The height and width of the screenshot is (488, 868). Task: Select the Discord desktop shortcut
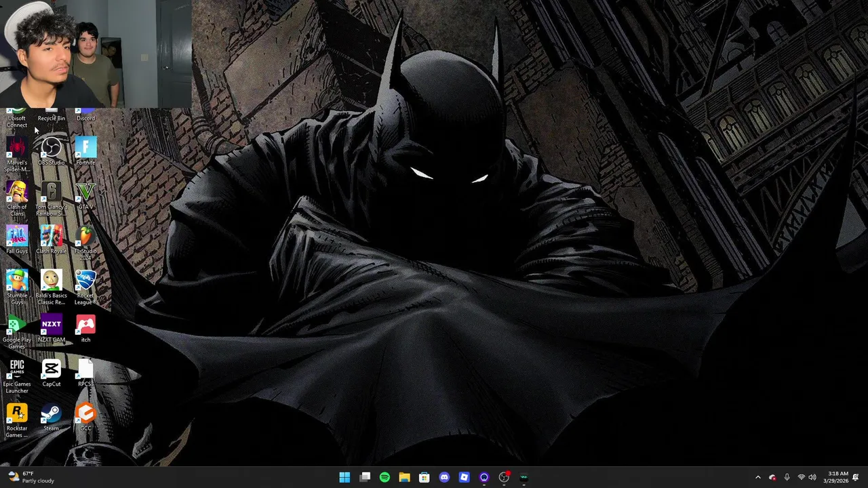click(85, 116)
